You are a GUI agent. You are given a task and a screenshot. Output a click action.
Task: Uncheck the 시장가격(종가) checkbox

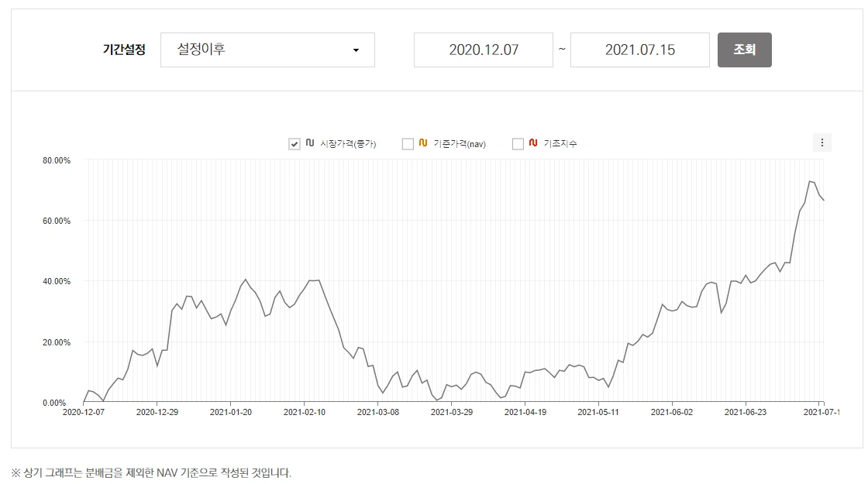coord(294,142)
